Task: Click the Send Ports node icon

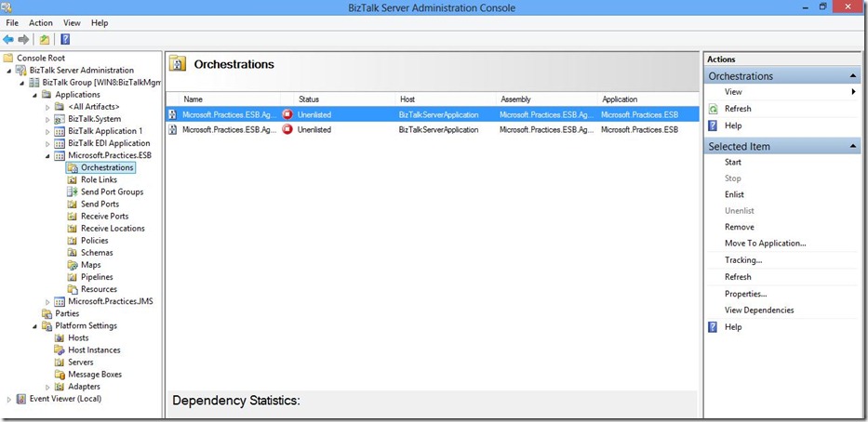Action: [x=72, y=204]
